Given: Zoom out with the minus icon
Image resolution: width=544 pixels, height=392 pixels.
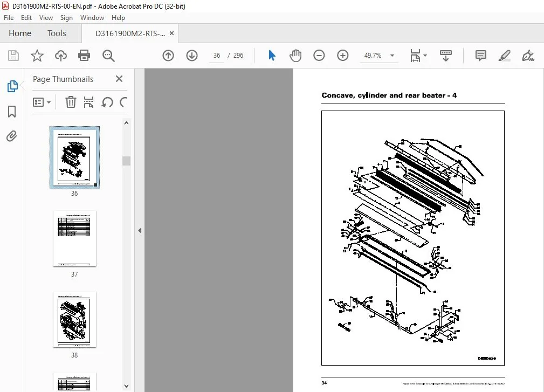Looking at the screenshot, I should [x=319, y=56].
